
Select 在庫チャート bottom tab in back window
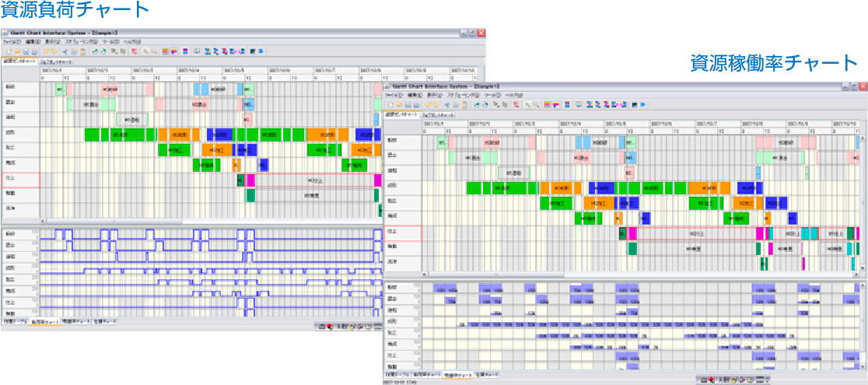[x=105, y=322]
